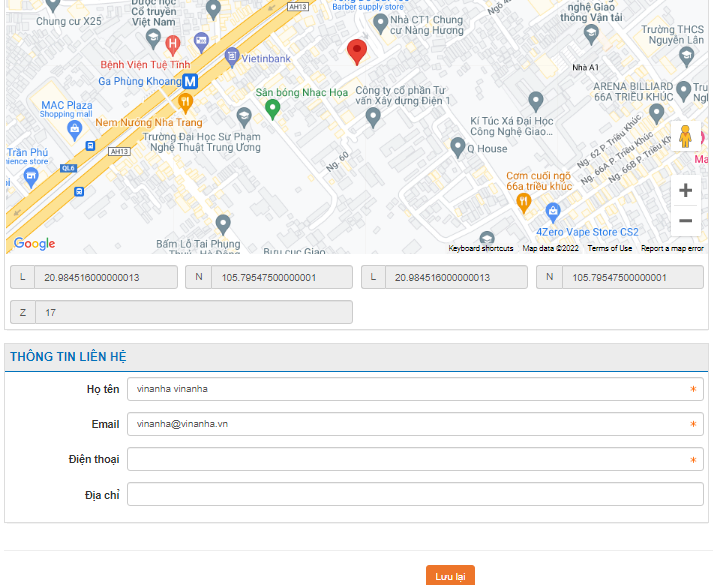Viewport: 713px width, 585px height.
Task: Click the Cơm cuối ngõ restaurant icon
Action: pos(524,203)
